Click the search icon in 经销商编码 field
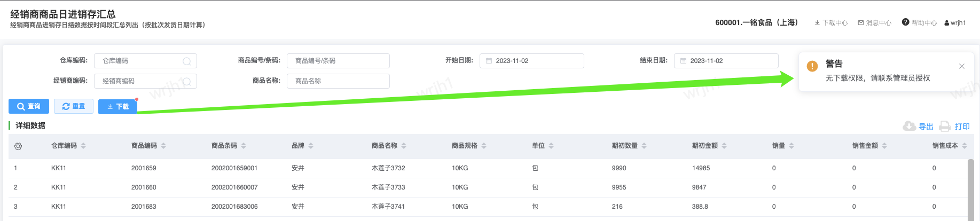This screenshot has width=980, height=221. (x=187, y=82)
